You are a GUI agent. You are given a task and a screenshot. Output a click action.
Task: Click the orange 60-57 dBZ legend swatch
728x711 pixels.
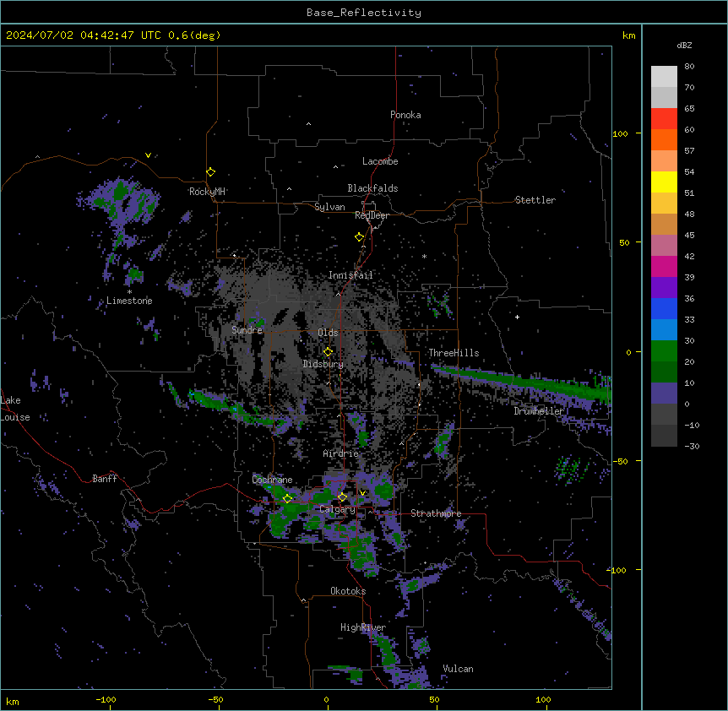coord(664,140)
